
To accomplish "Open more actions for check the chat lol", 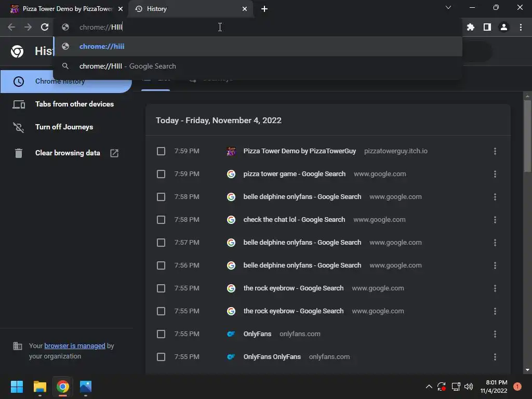I will click(x=495, y=220).
